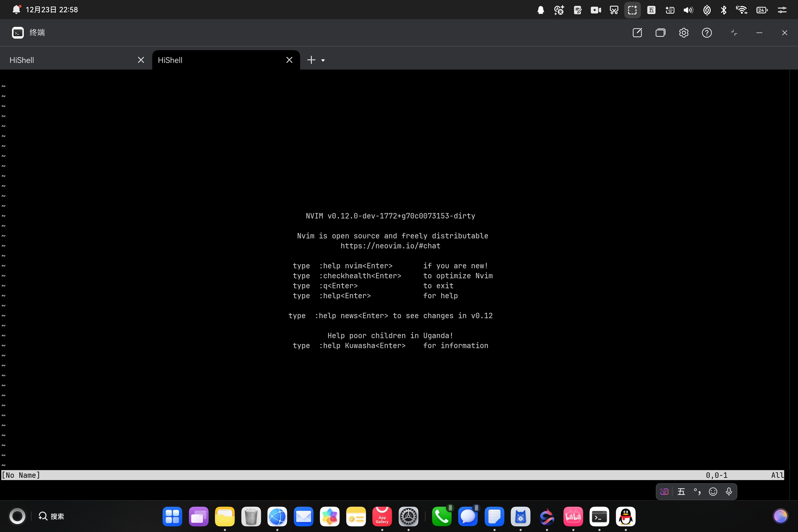798x532 pixels.
Task: Add a new terminal tab with plus
Action: (x=311, y=60)
